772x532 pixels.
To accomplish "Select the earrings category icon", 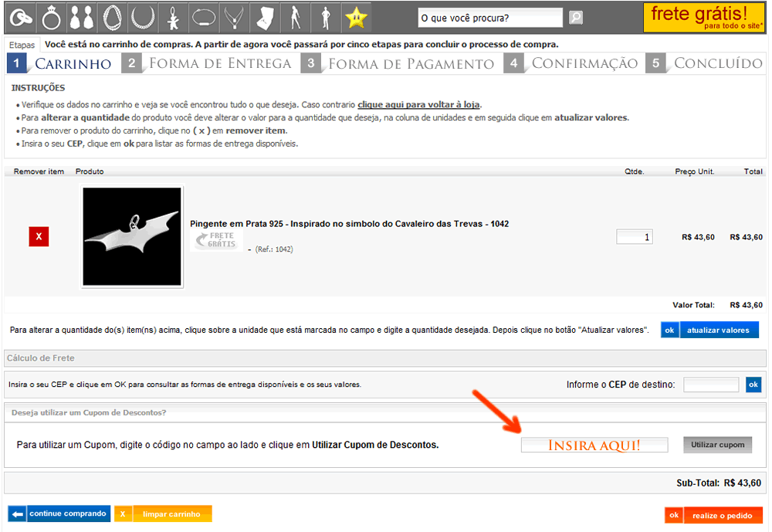I will (x=82, y=16).
